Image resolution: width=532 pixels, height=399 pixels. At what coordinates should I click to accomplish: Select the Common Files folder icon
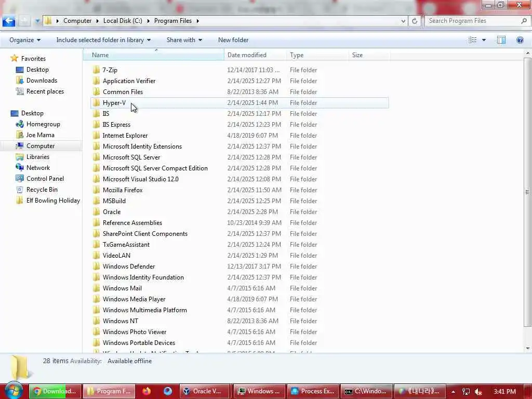(96, 91)
